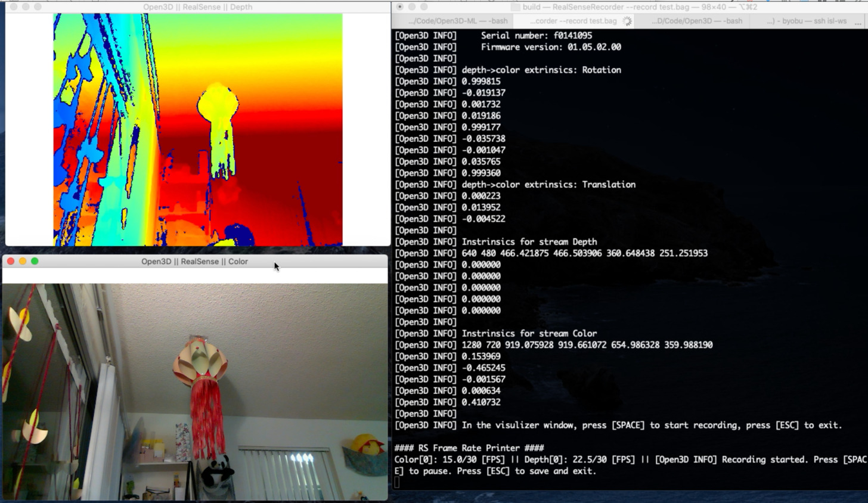Click '#### RS Frame Rate Printer ####' heading
The height and width of the screenshot is (503, 868).
point(469,448)
